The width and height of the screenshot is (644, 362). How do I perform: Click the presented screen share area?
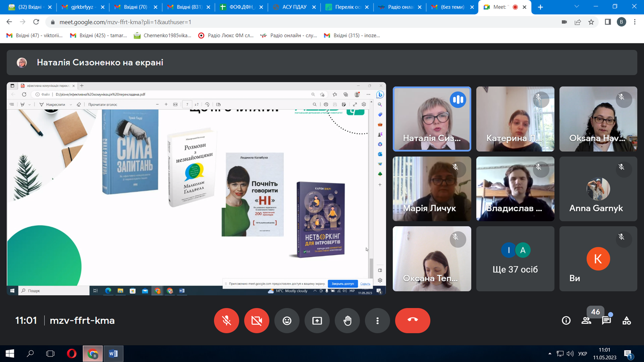pyautogui.click(x=196, y=189)
